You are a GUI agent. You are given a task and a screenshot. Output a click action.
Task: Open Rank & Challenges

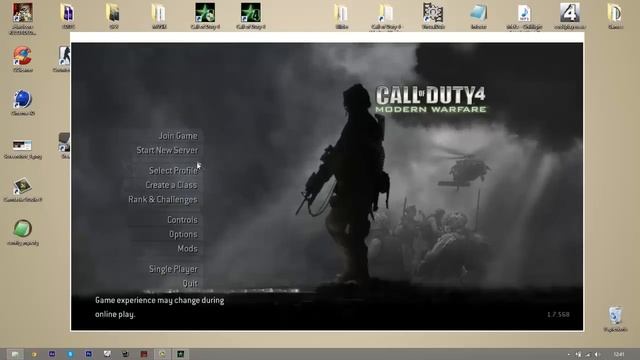click(x=163, y=200)
